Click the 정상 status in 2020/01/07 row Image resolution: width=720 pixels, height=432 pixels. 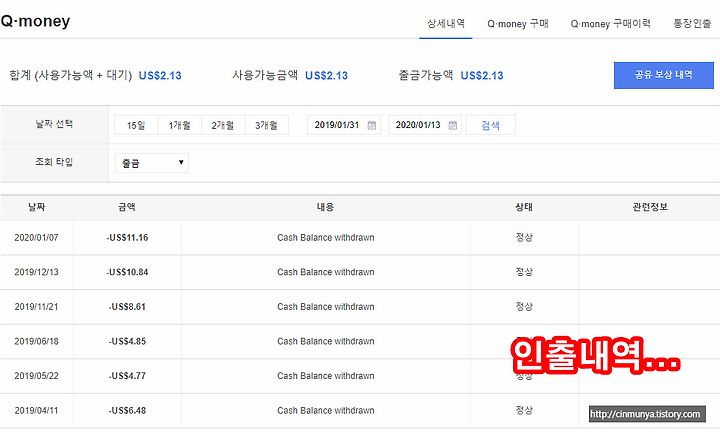point(524,238)
